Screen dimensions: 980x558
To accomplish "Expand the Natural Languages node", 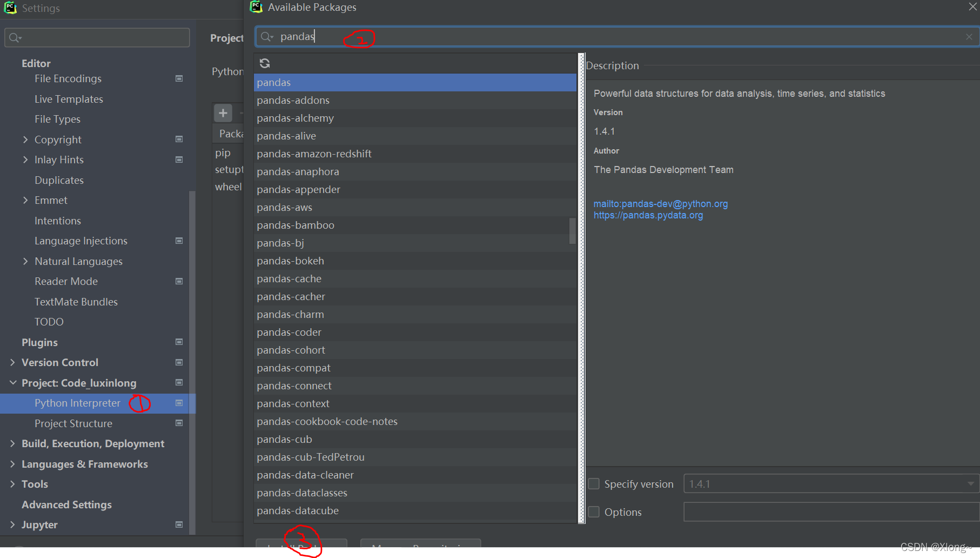I will [25, 261].
